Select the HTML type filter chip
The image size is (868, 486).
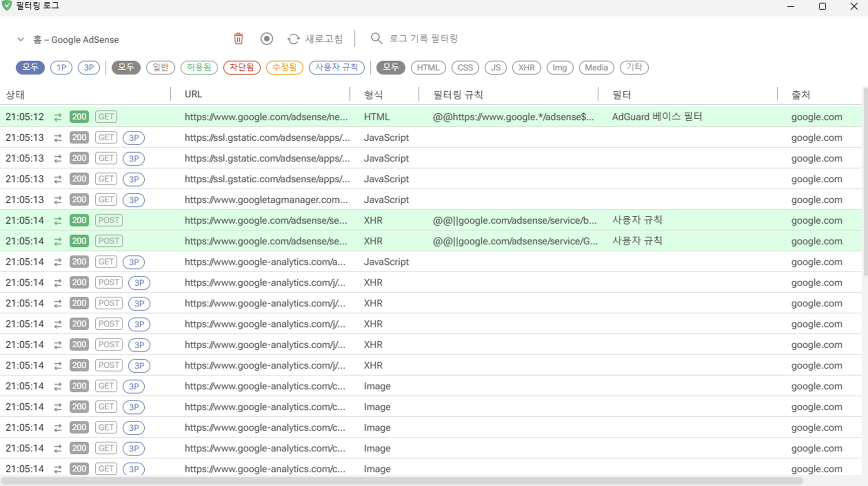coord(428,68)
